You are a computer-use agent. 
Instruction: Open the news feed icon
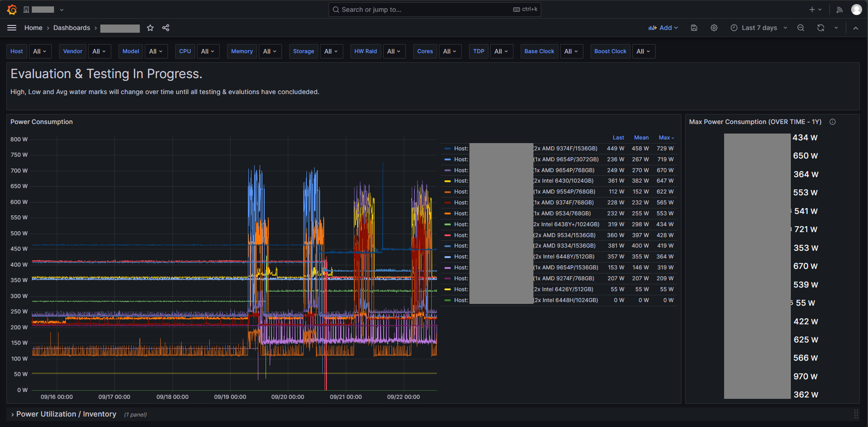(839, 10)
